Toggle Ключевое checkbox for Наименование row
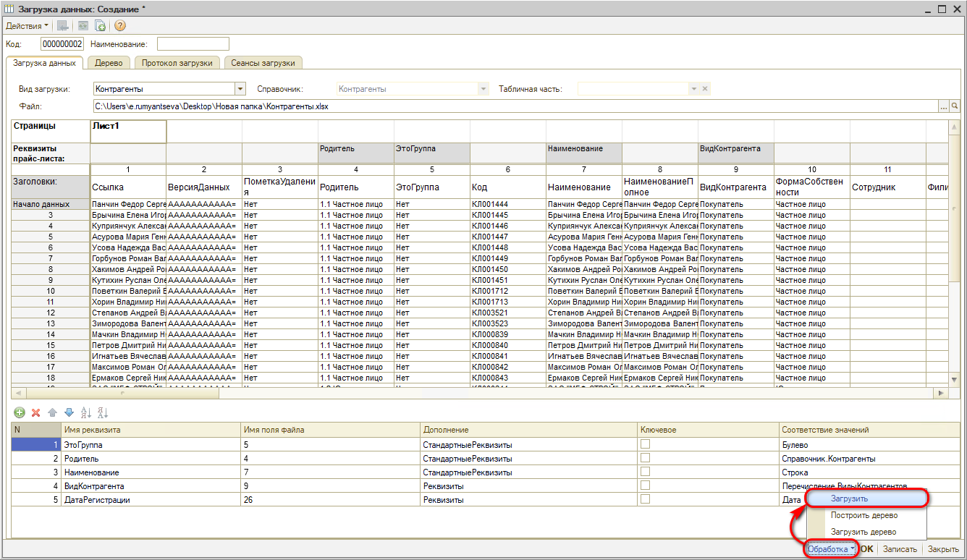967x560 pixels. tap(645, 472)
